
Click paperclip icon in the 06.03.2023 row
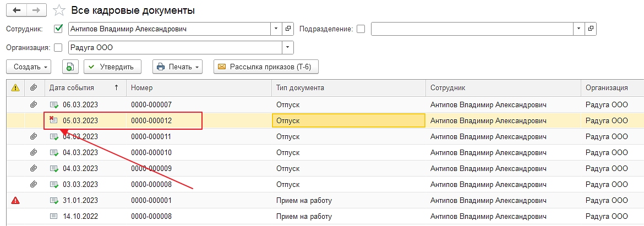[34, 105]
